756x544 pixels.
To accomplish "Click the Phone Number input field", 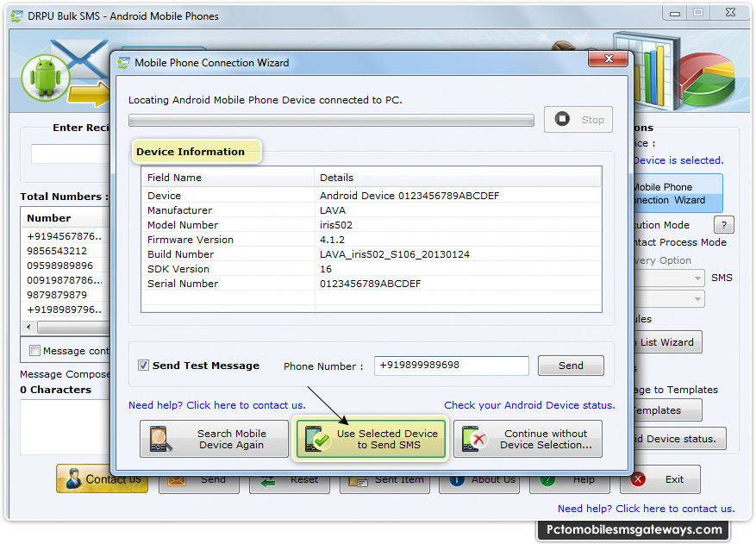I will pos(452,366).
